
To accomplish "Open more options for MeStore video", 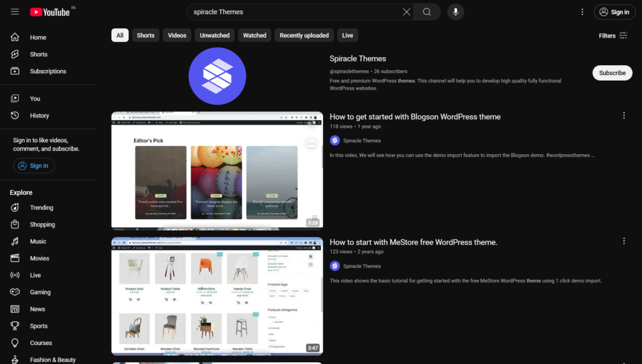I will point(624,241).
